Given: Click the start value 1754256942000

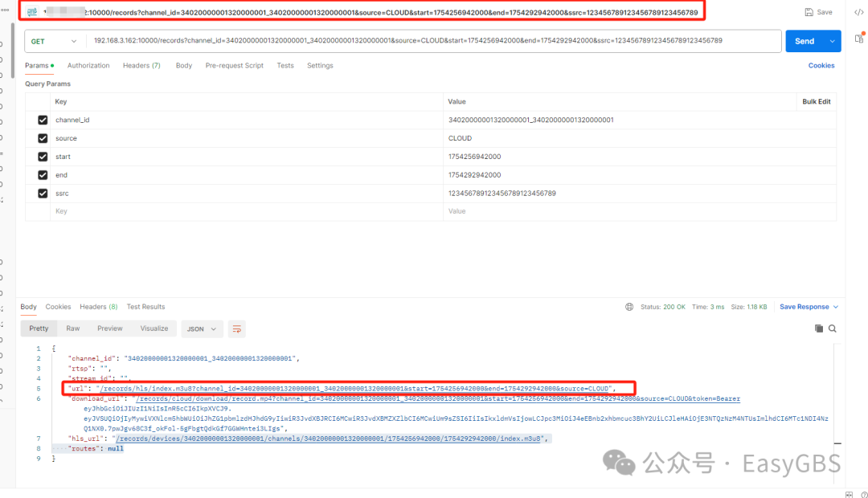Looking at the screenshot, I should [474, 157].
